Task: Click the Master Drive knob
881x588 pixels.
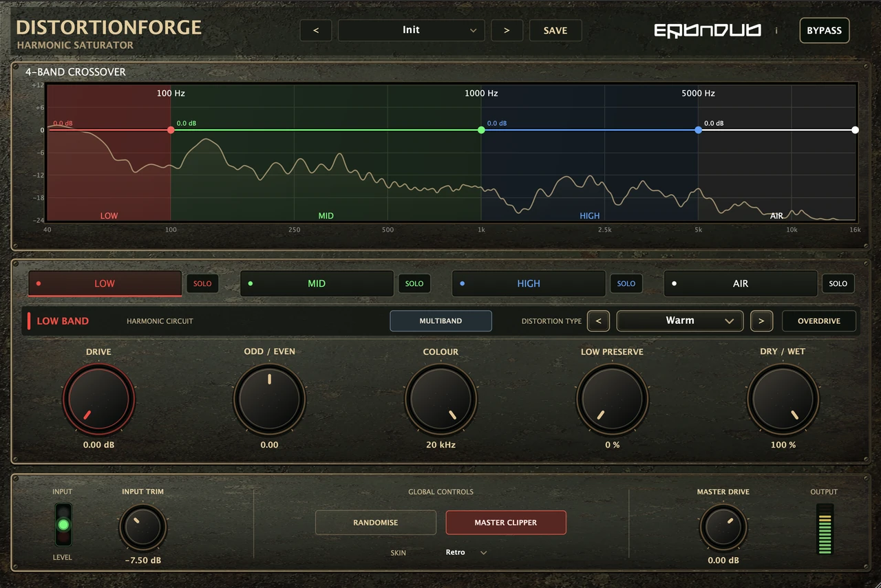Action: pos(723,528)
